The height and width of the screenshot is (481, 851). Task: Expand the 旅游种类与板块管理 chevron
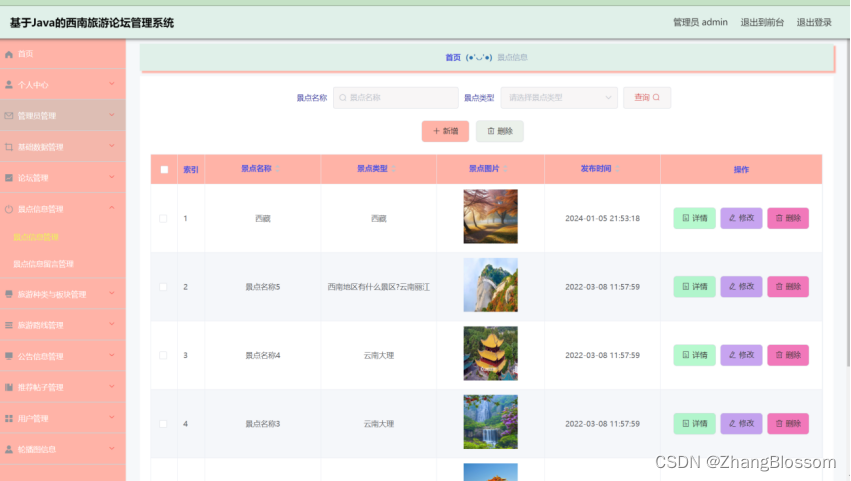(x=112, y=293)
